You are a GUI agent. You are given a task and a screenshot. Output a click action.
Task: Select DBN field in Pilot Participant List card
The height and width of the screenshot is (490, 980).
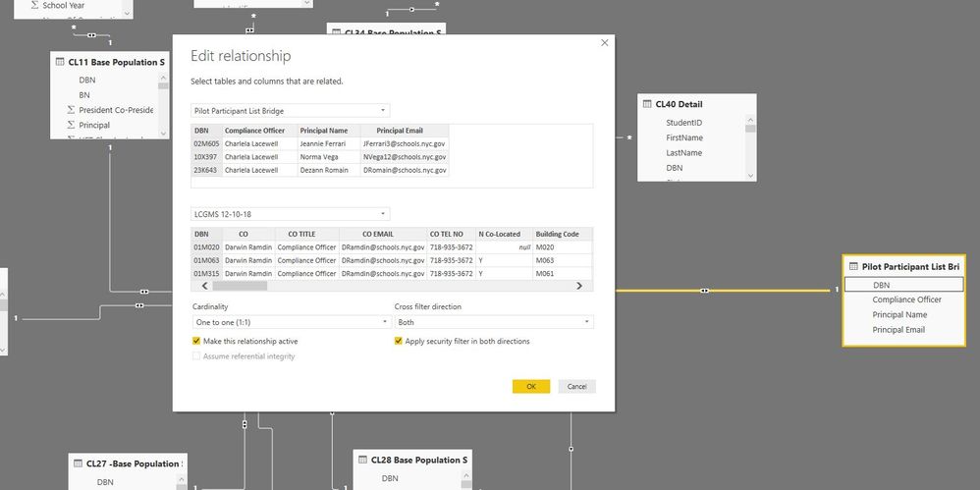[x=903, y=285]
